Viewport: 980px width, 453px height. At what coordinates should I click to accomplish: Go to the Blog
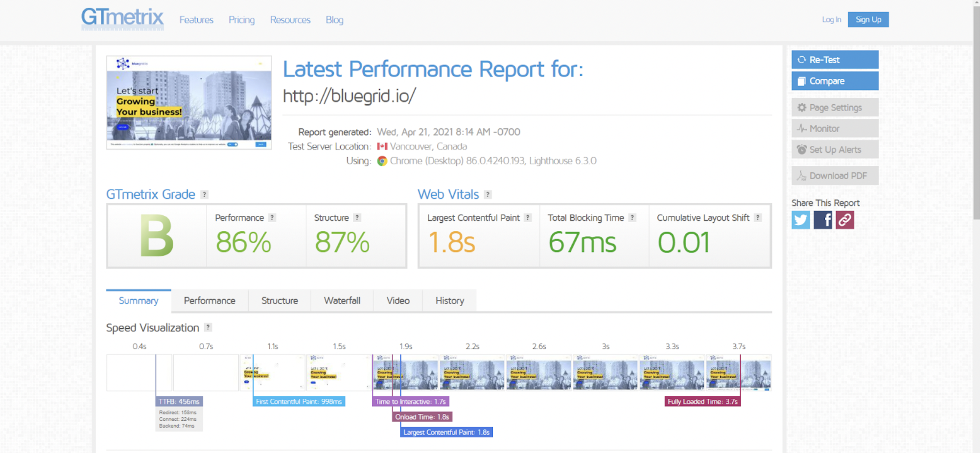coord(334,20)
